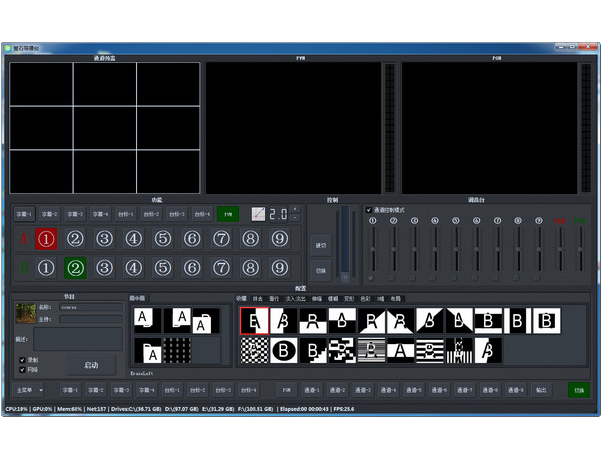
Task: Toggle the 同步 checkbox under description
Action: click(x=23, y=369)
